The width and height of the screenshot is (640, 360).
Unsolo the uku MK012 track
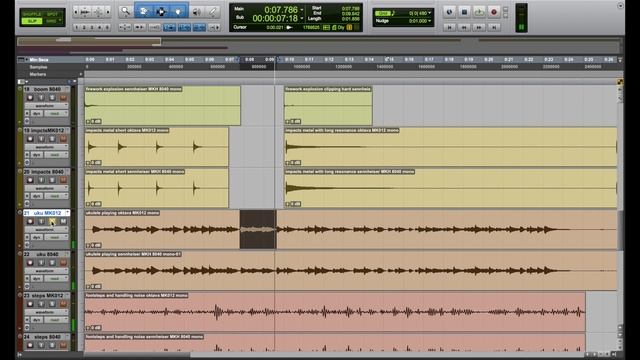point(52,221)
